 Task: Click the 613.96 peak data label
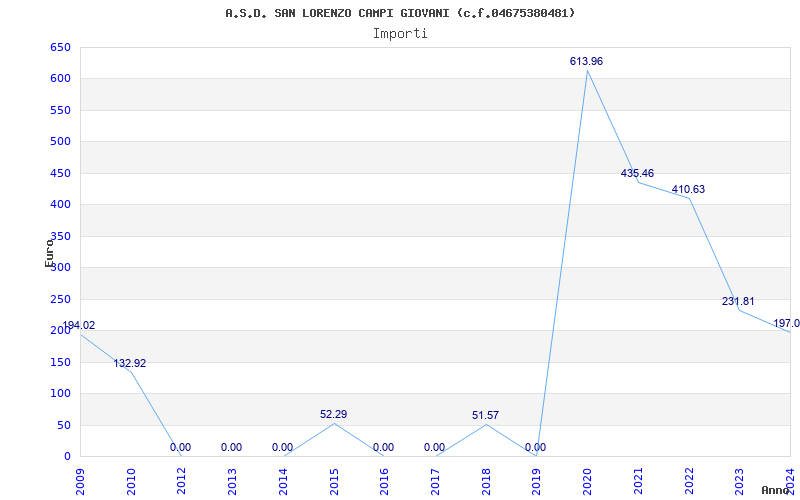click(586, 61)
